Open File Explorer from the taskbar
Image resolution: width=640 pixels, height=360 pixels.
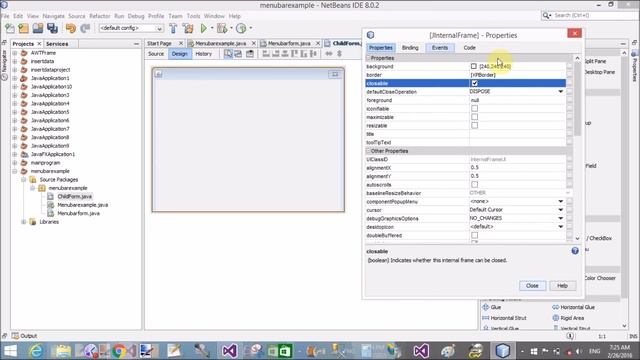point(63,351)
